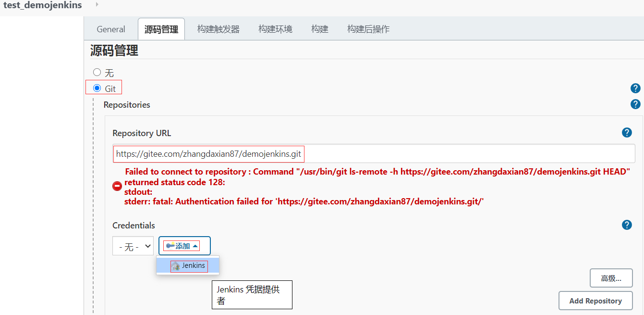Click the Repositories label text
Viewport: 644px width, 315px height.
coord(127,104)
